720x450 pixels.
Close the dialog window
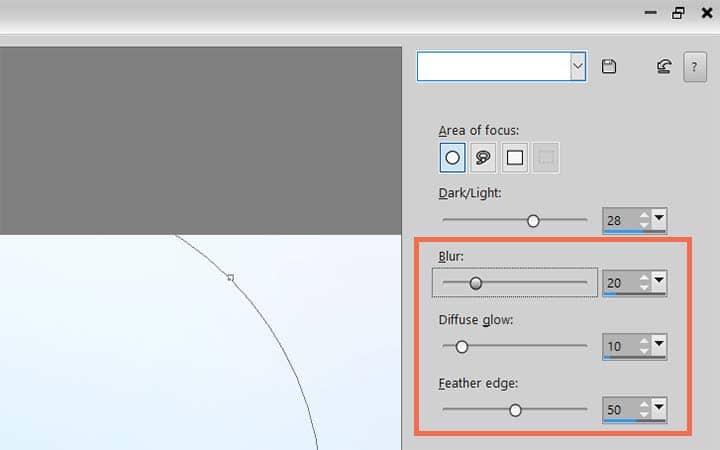pos(707,13)
